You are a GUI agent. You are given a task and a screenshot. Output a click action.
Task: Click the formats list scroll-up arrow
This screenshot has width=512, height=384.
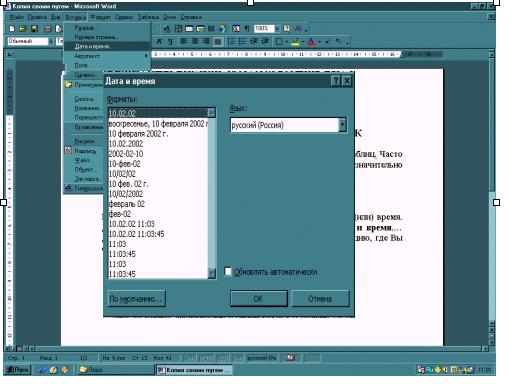pos(212,113)
